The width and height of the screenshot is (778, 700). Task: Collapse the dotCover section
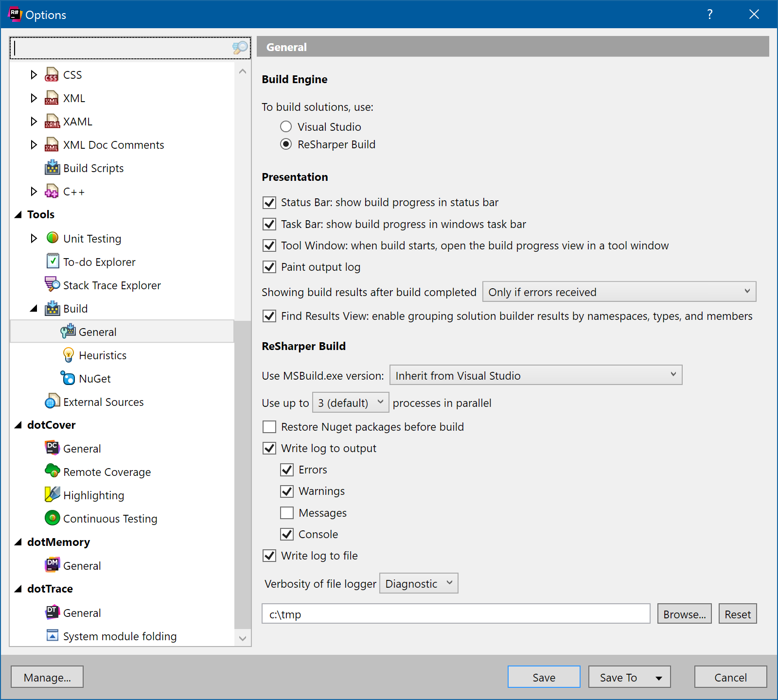click(x=18, y=425)
